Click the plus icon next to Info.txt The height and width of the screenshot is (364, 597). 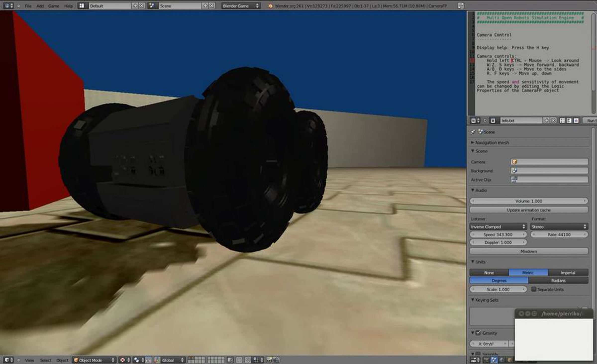pyautogui.click(x=547, y=121)
